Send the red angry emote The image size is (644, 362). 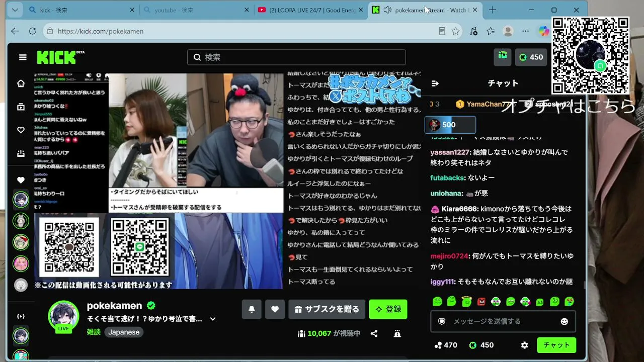click(481, 302)
